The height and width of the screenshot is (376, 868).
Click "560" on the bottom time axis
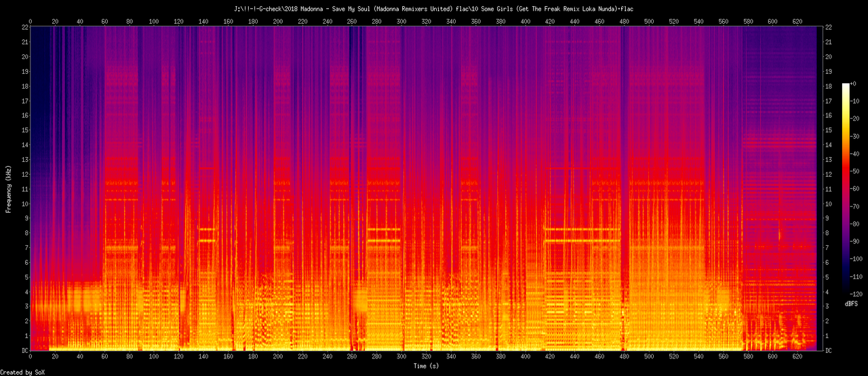(x=724, y=357)
